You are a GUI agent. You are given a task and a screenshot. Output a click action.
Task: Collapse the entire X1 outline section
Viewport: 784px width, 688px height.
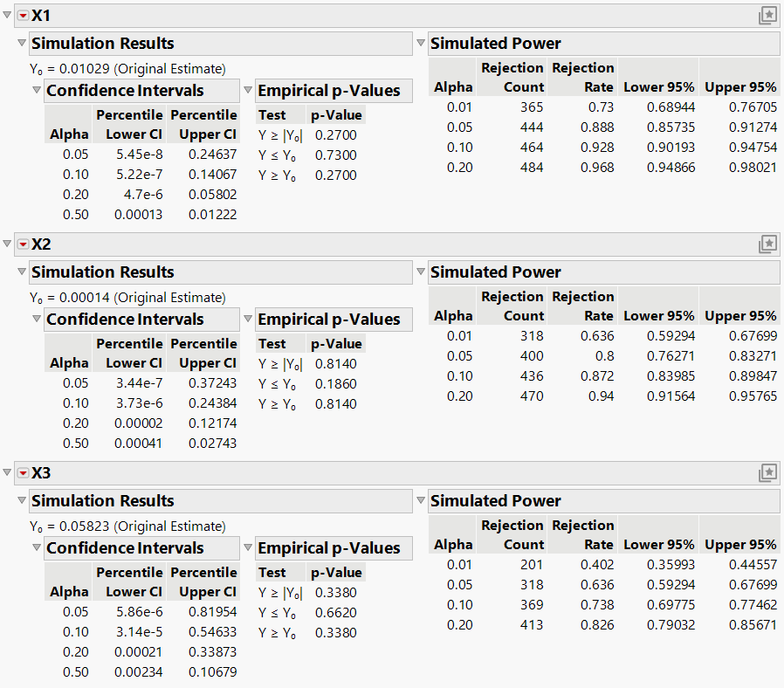point(8,15)
